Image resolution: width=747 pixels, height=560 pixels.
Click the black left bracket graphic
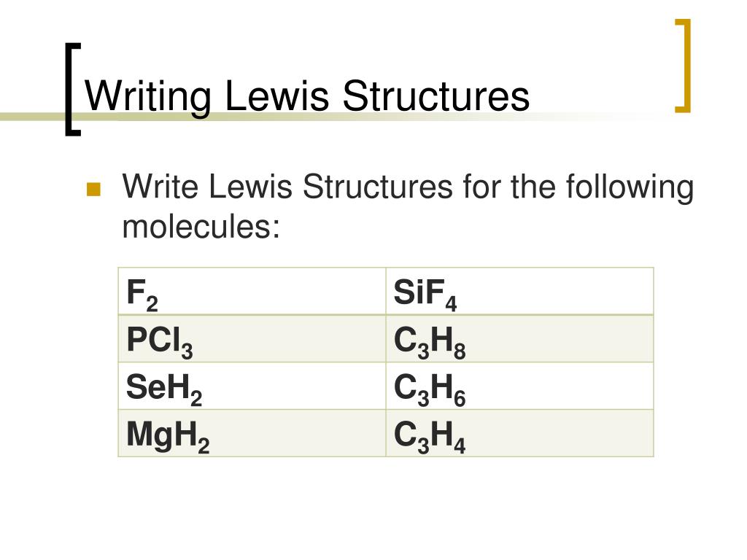[x=73, y=90]
